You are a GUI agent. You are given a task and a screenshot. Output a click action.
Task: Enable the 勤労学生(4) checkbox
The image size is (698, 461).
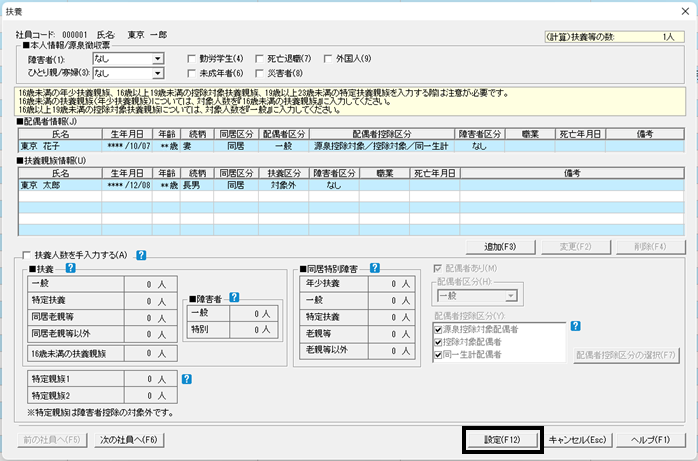click(192, 59)
